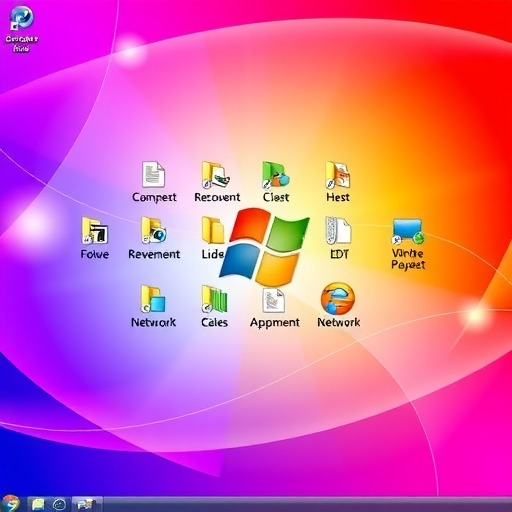Open the Appment document icon
The image size is (512, 512).
274,300
